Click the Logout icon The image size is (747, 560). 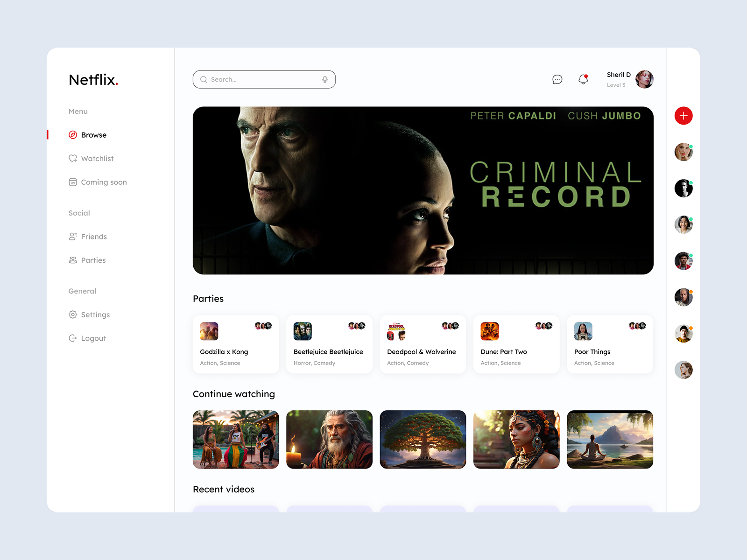(73, 338)
